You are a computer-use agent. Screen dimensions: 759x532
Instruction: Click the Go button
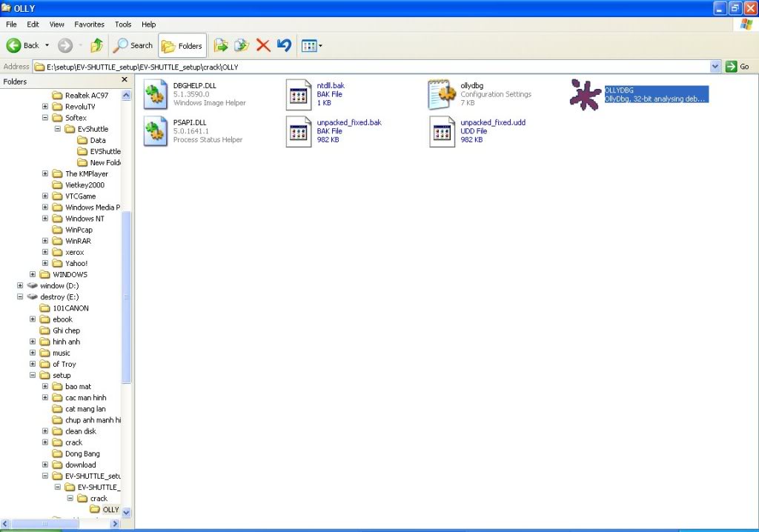pyautogui.click(x=738, y=67)
